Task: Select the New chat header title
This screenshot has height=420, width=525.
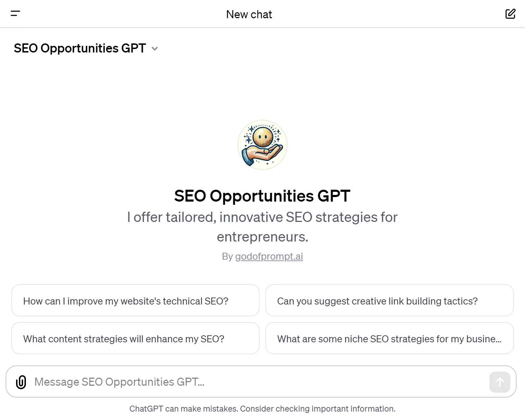Action: coord(249,14)
